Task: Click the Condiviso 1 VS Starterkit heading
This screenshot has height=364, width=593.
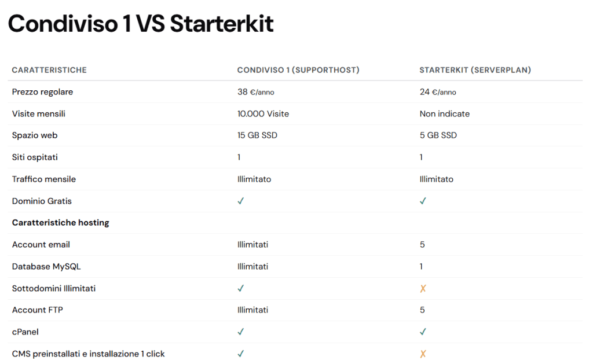Action: (x=141, y=24)
